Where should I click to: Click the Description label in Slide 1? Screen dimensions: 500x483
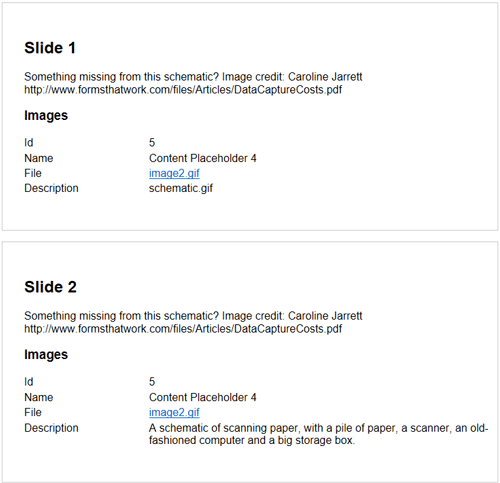51,188
